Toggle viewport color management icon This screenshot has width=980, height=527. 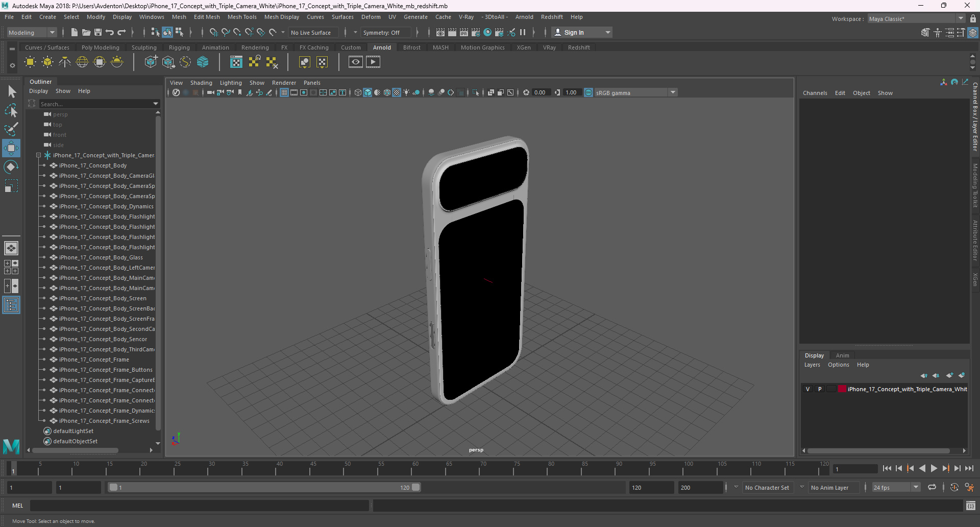coord(589,92)
